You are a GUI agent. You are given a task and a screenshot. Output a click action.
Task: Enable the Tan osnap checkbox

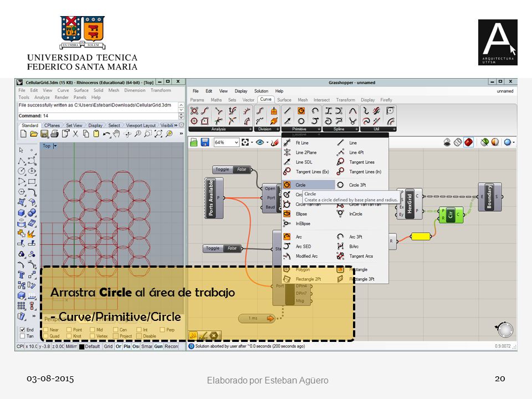click(22, 336)
